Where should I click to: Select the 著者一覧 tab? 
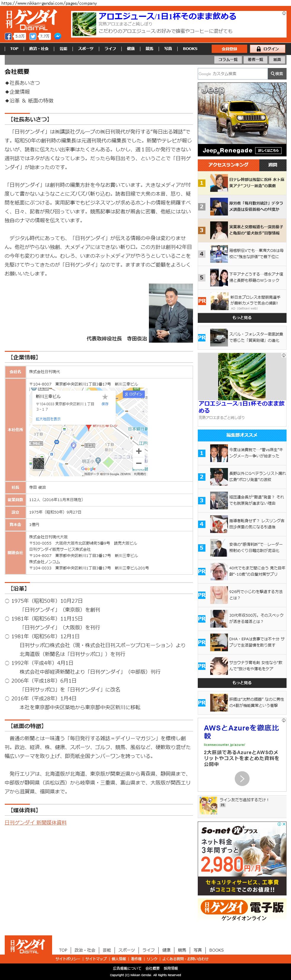pyautogui.click(x=255, y=60)
